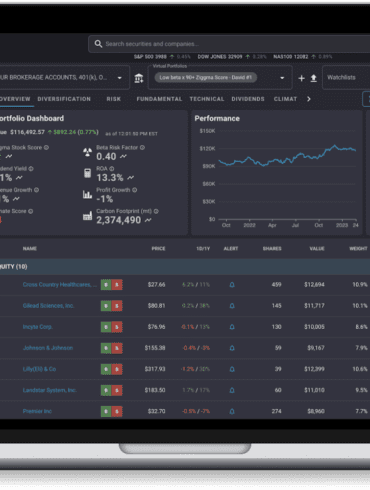370x490 pixels.
Task: Show more tabs with the right chevron
Action: pos(309,99)
